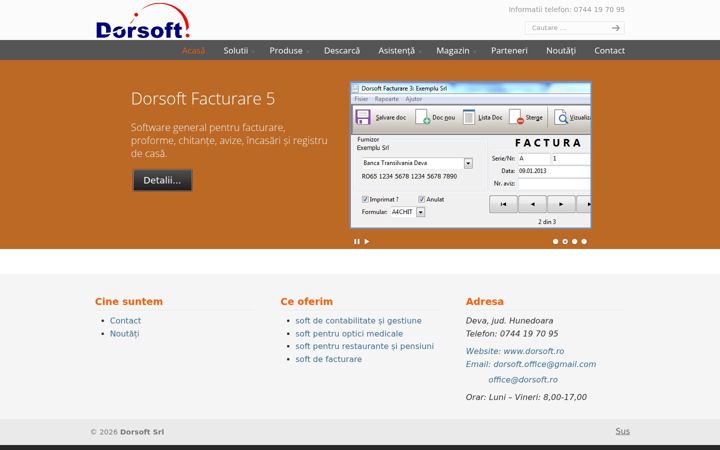Select the first slide dot
Image resolution: width=720 pixels, height=450 pixels.
pyautogui.click(x=556, y=242)
